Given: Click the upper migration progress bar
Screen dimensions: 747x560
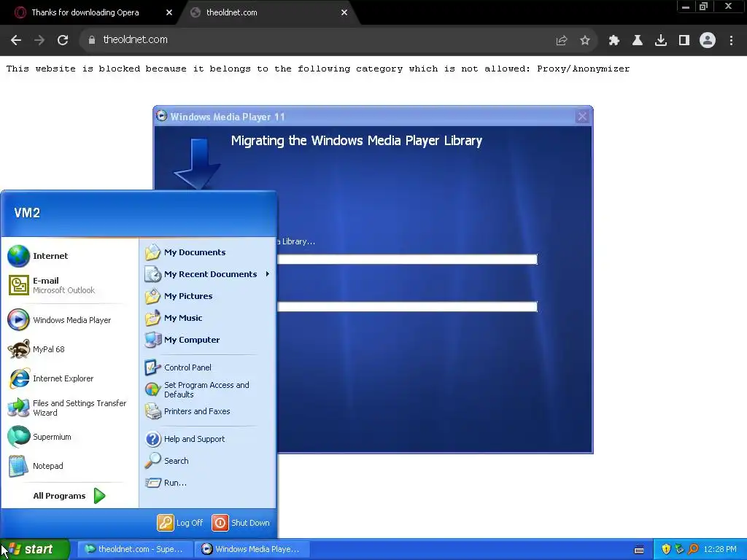Looking at the screenshot, I should [x=407, y=259].
